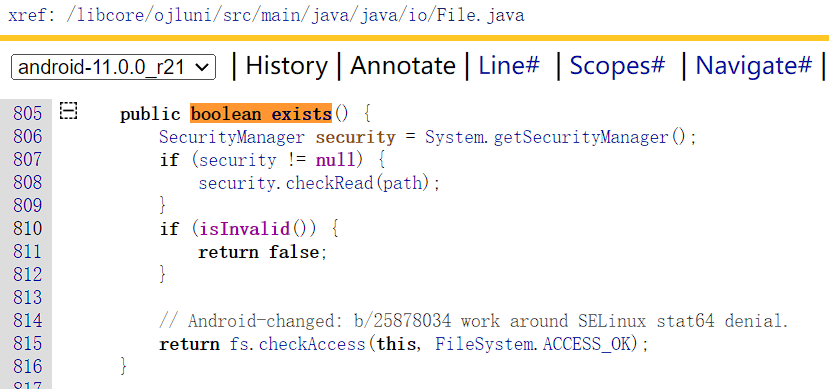Viewport: 829px width, 389px height.
Task: Jump to line number 816
Action: click(x=27, y=366)
